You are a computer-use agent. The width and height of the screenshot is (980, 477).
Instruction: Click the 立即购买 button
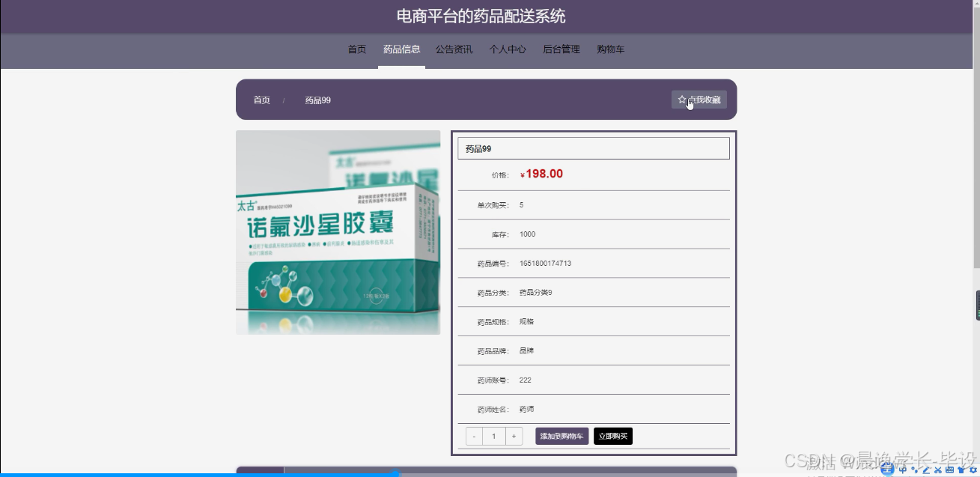click(x=613, y=437)
